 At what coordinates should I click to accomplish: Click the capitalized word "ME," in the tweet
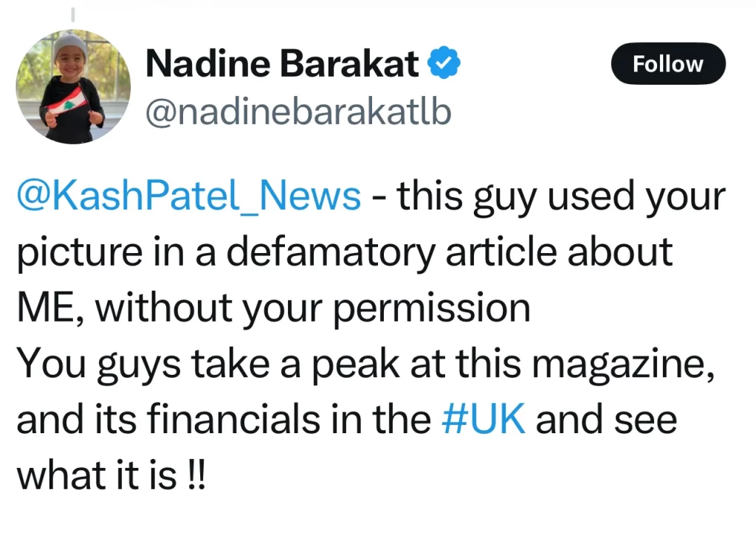(x=52, y=308)
